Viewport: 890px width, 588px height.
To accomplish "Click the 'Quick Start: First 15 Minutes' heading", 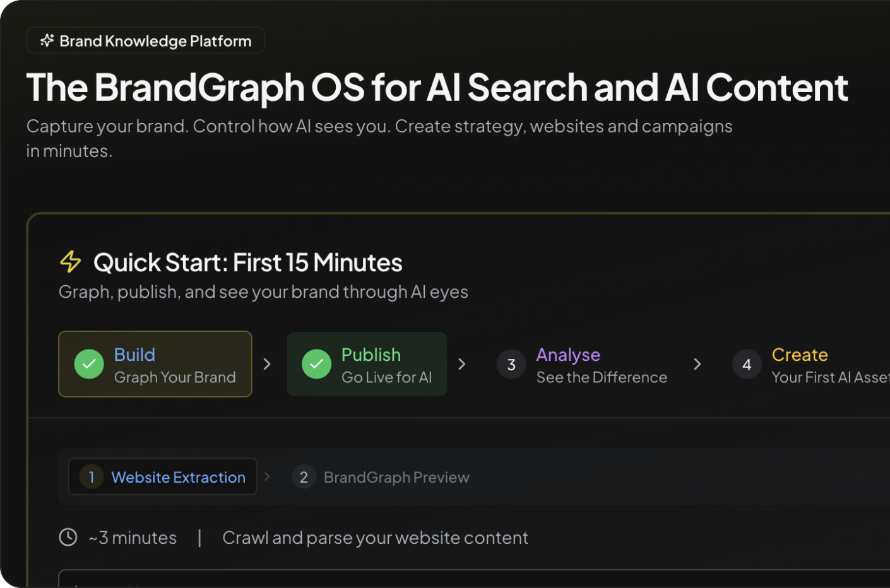I will pos(248,262).
